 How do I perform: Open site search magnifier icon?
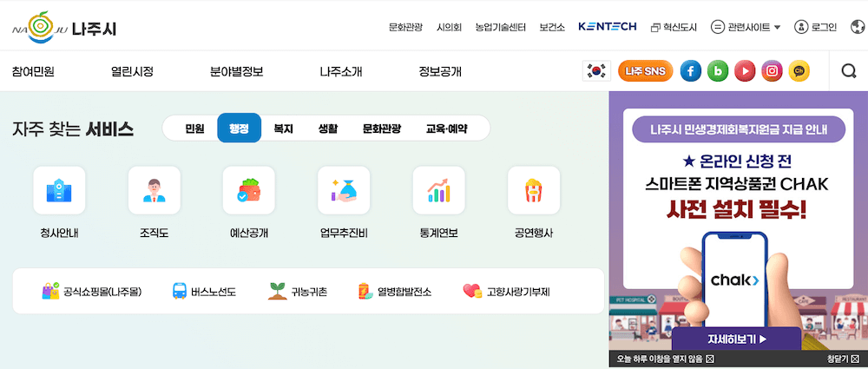pyautogui.click(x=848, y=71)
